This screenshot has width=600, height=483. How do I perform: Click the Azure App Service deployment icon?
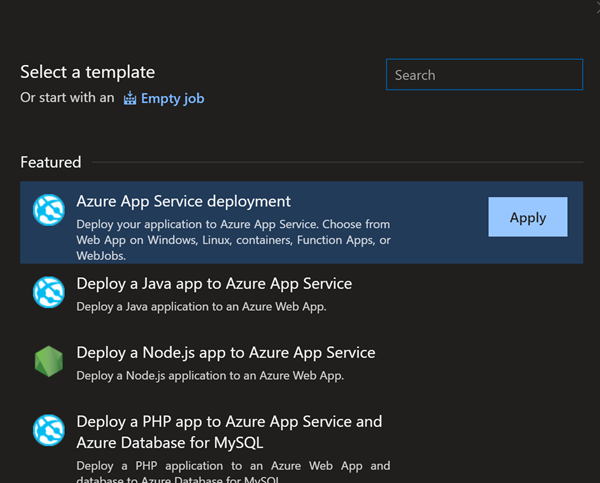(48, 211)
